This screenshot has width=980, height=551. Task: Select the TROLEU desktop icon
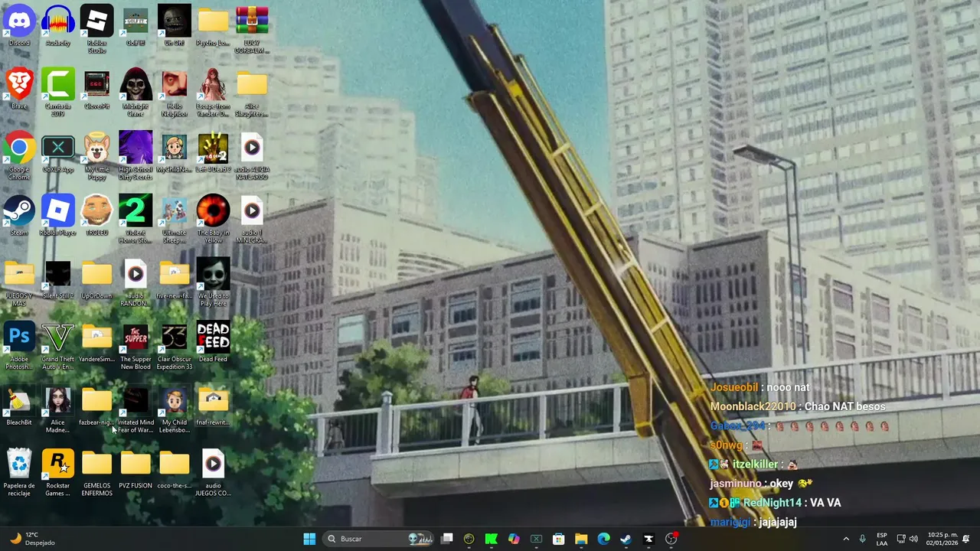click(97, 216)
